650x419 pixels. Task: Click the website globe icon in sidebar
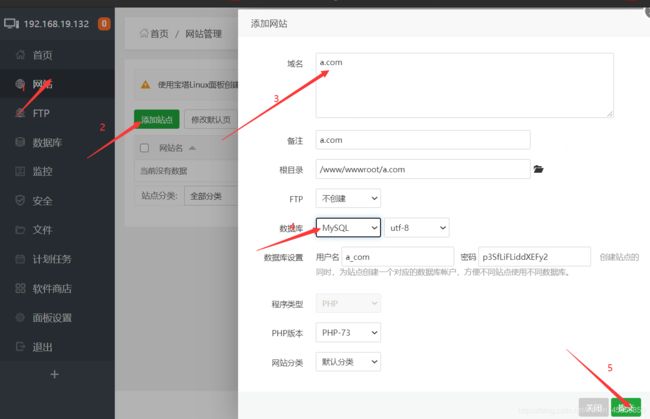click(20, 84)
